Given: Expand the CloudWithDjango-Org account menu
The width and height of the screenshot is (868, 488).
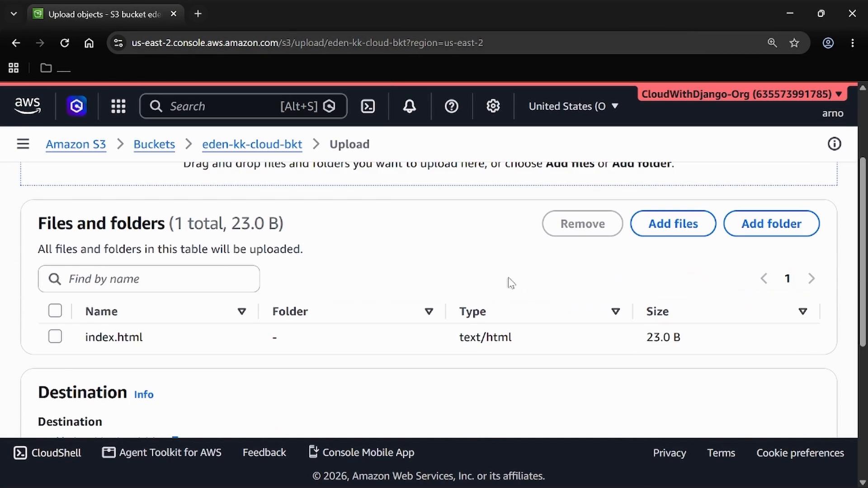Looking at the screenshot, I should click(742, 94).
